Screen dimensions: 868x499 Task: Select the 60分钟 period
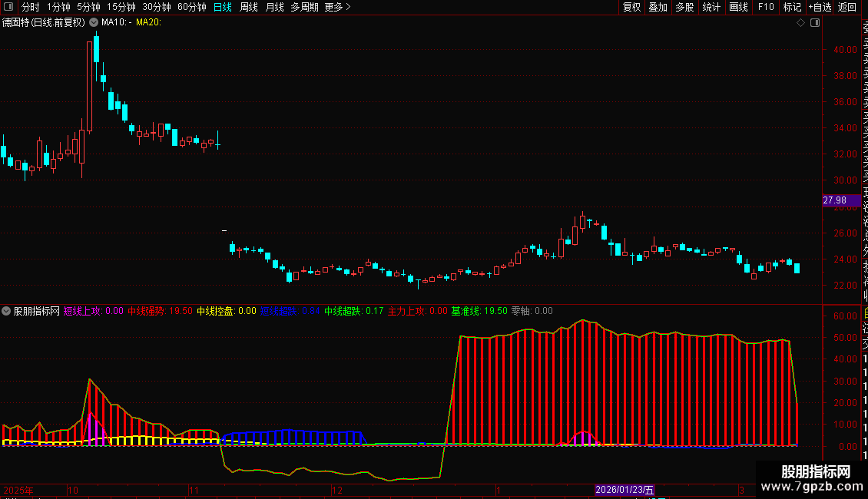tap(191, 7)
